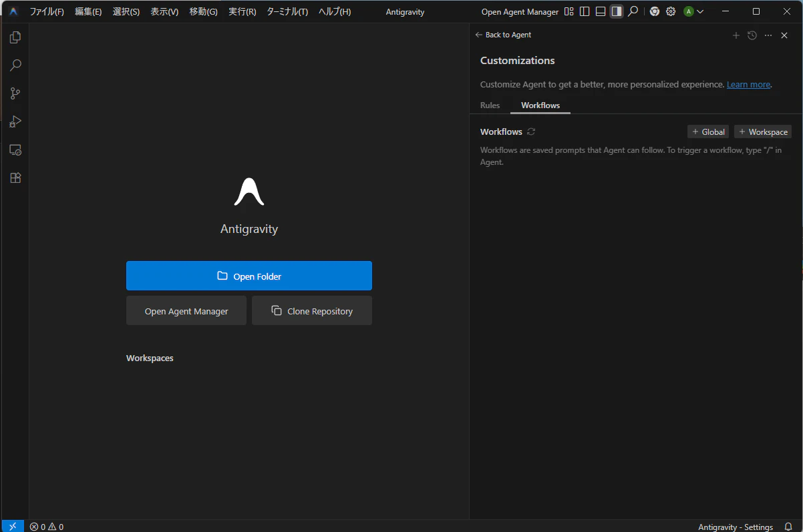Switch to the Rules tab
Image resolution: width=803 pixels, height=532 pixels.
point(490,105)
